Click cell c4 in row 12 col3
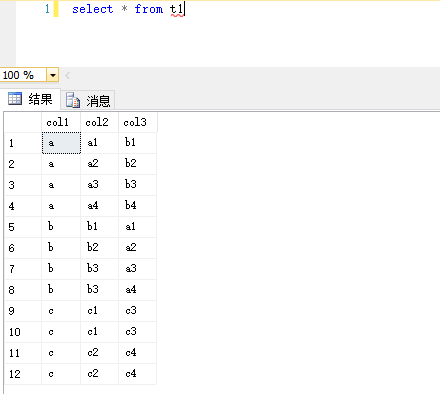This screenshot has height=394, width=440. click(x=138, y=374)
